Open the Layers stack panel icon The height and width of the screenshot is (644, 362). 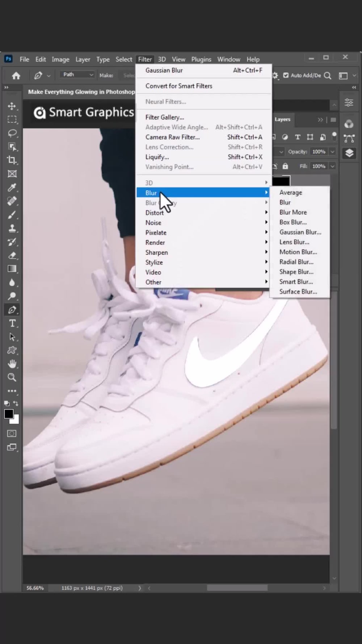tap(349, 153)
